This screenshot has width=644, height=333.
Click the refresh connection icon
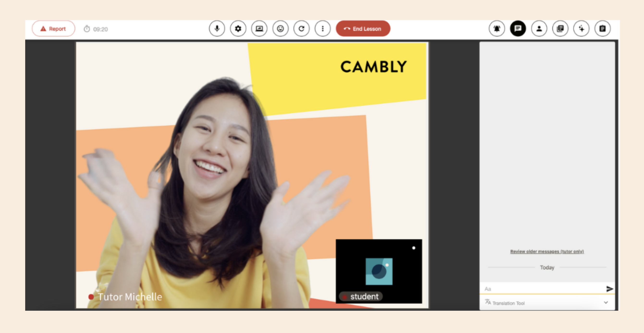tap(302, 29)
